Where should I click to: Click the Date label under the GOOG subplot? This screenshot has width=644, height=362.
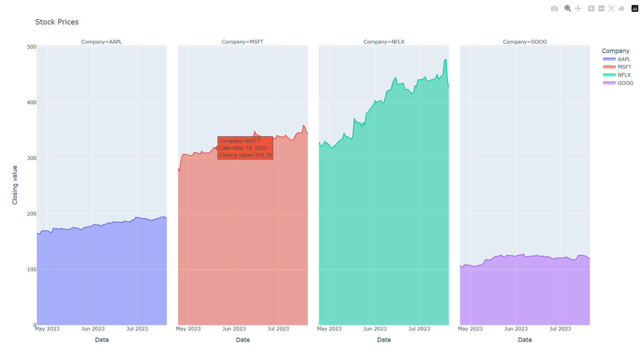(x=525, y=340)
